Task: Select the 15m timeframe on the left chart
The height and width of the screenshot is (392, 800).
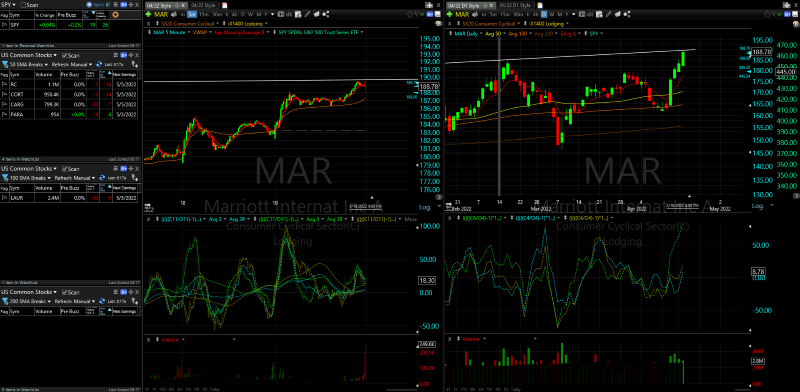Action: point(204,14)
